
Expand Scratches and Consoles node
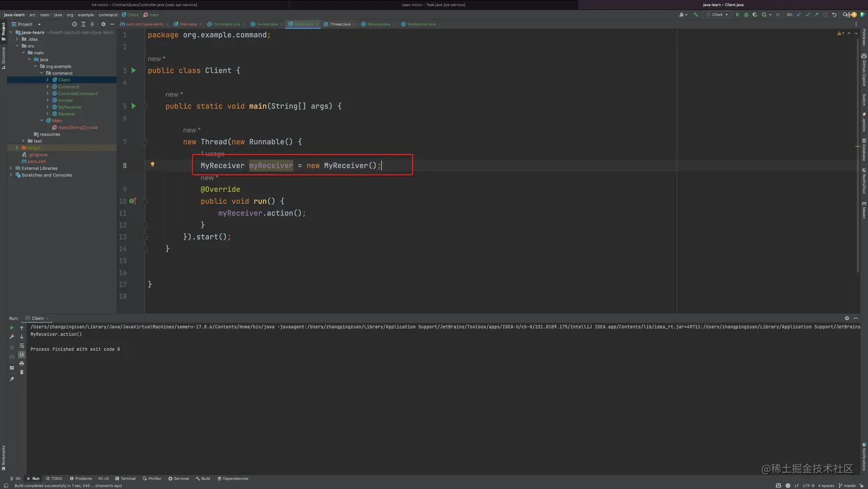(x=11, y=175)
